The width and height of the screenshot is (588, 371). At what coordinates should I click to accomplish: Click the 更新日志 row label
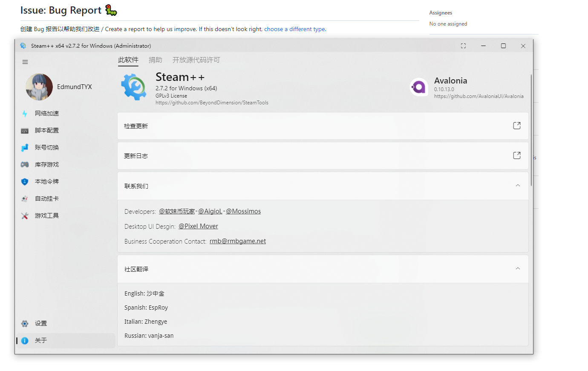(x=136, y=156)
